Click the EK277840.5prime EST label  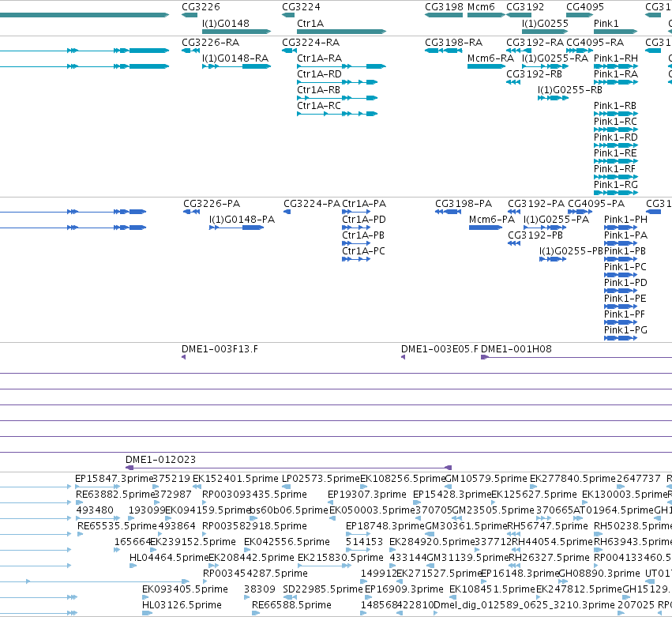point(573,479)
